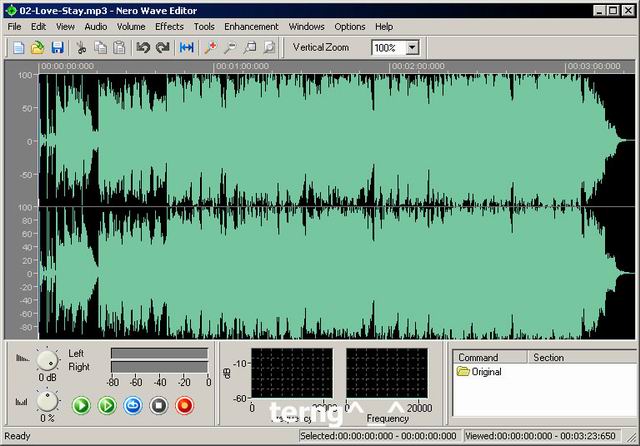This screenshot has height=446, width=640.
Task: Play selection with second green button
Action: click(x=107, y=406)
